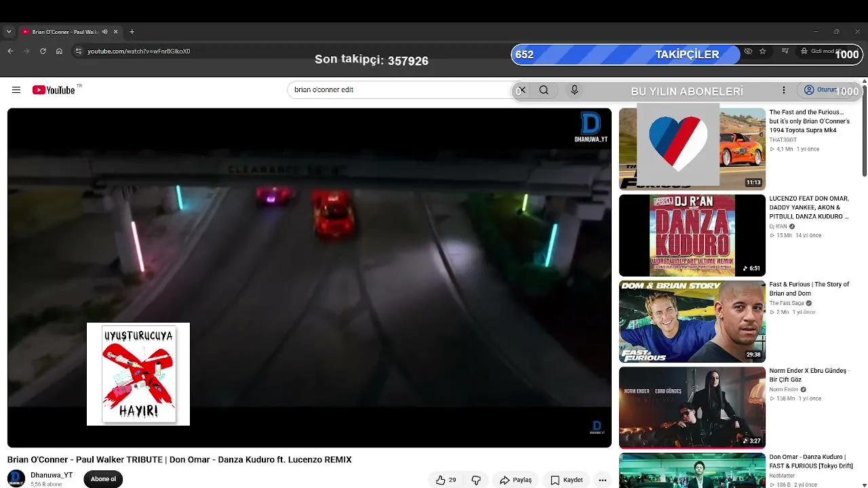The height and width of the screenshot is (488, 868).
Task: Open the Danza Kuduro DJ R'AN thumbnail
Action: point(692,235)
